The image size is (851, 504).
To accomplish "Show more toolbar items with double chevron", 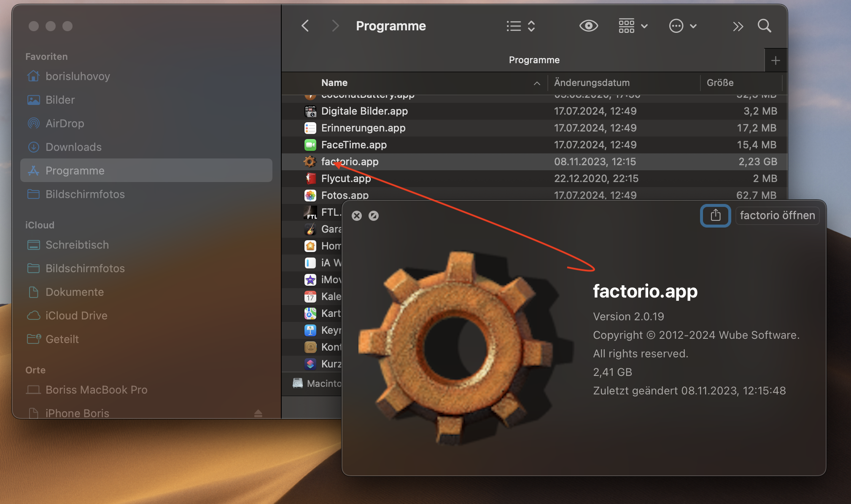I will point(738,27).
